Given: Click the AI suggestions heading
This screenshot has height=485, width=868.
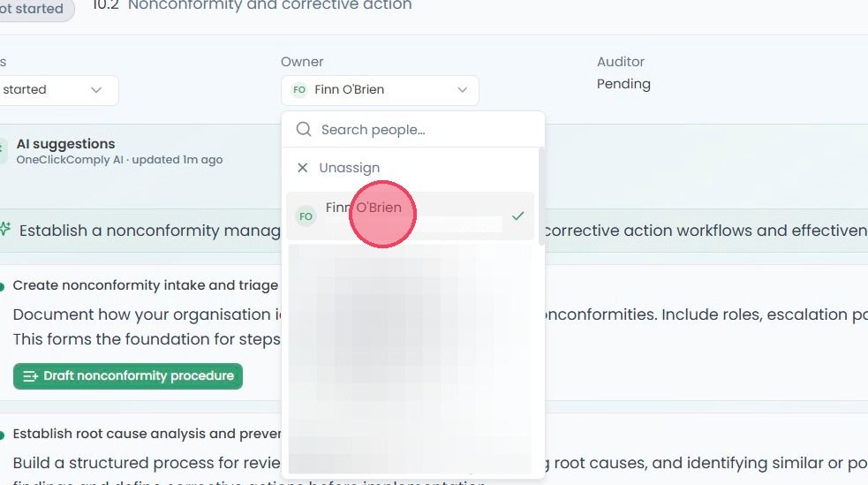Looking at the screenshot, I should tap(66, 144).
